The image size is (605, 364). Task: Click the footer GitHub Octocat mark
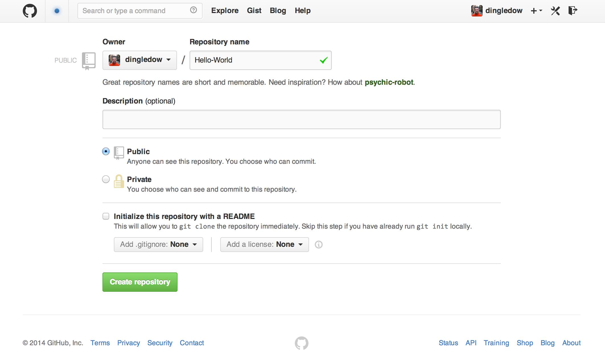click(302, 343)
